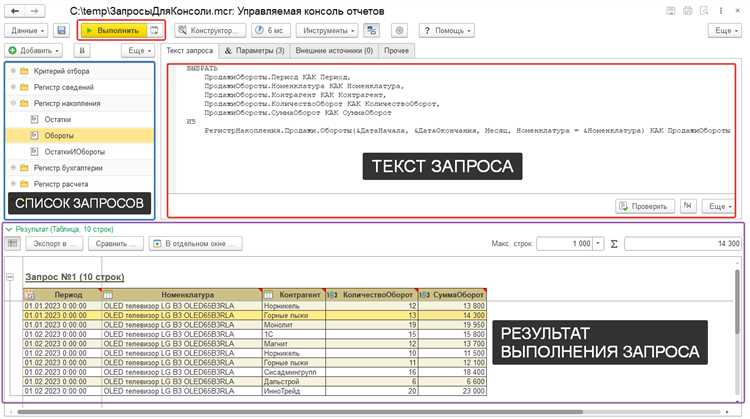
Task: Open the Еще menu in query editor
Action: click(x=718, y=206)
